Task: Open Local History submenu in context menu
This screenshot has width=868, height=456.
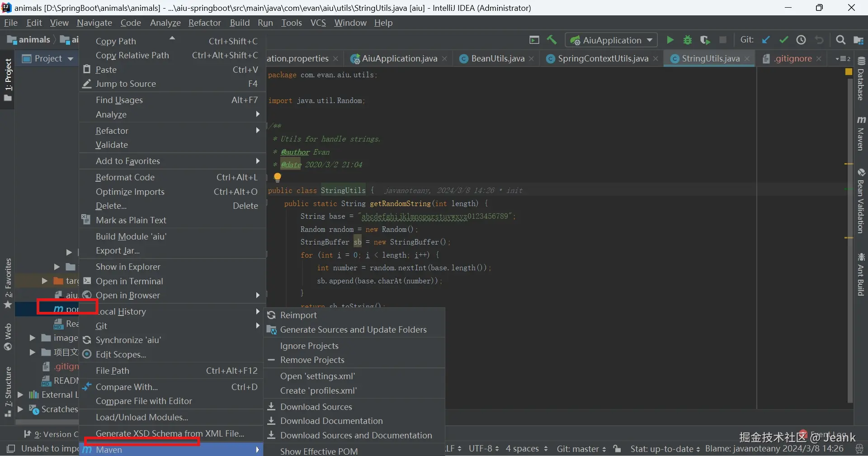Action: click(172, 311)
